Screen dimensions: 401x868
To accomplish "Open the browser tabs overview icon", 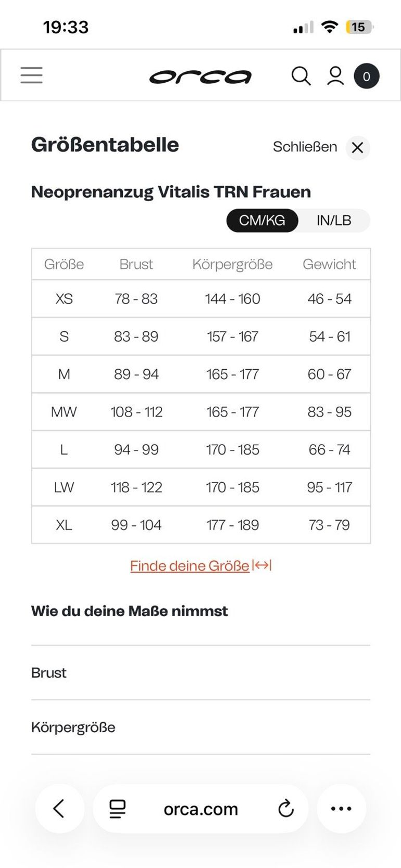I will (x=118, y=809).
